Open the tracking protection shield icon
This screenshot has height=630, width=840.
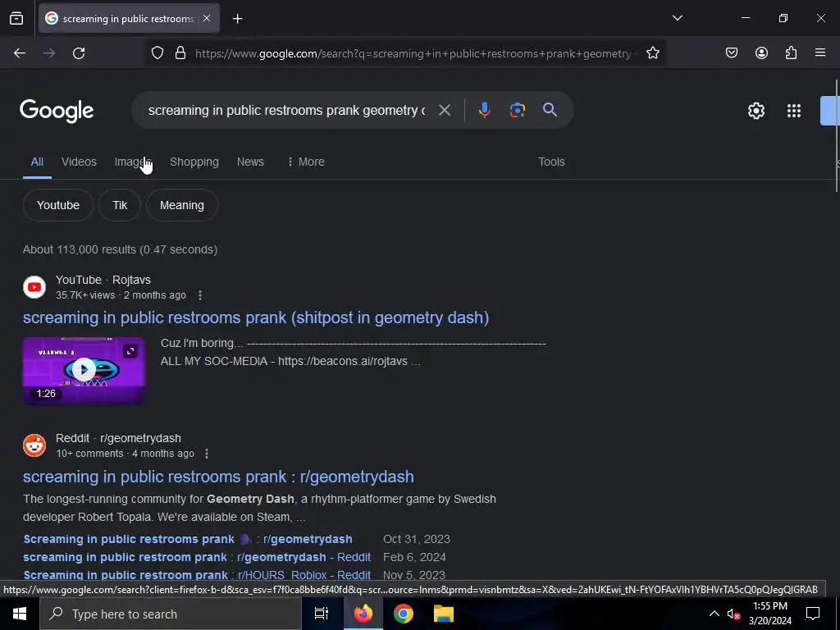(x=157, y=53)
